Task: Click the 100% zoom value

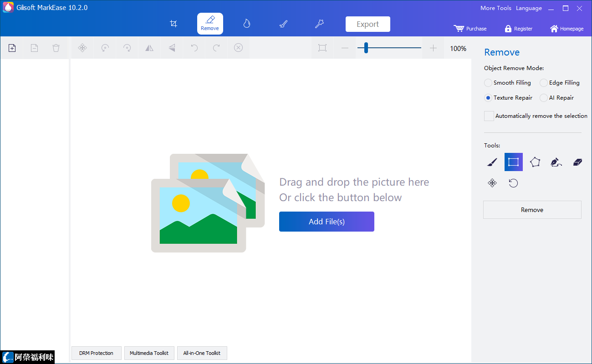Action: [x=458, y=49]
